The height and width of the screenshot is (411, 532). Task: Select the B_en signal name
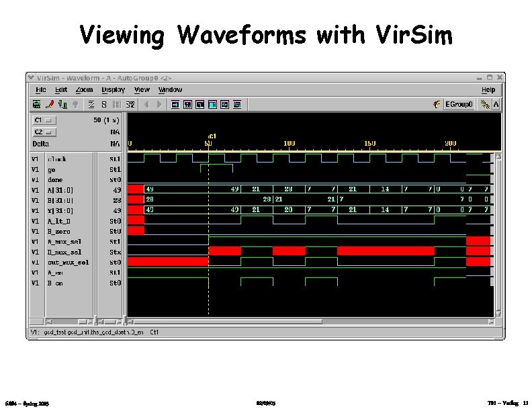(55, 283)
